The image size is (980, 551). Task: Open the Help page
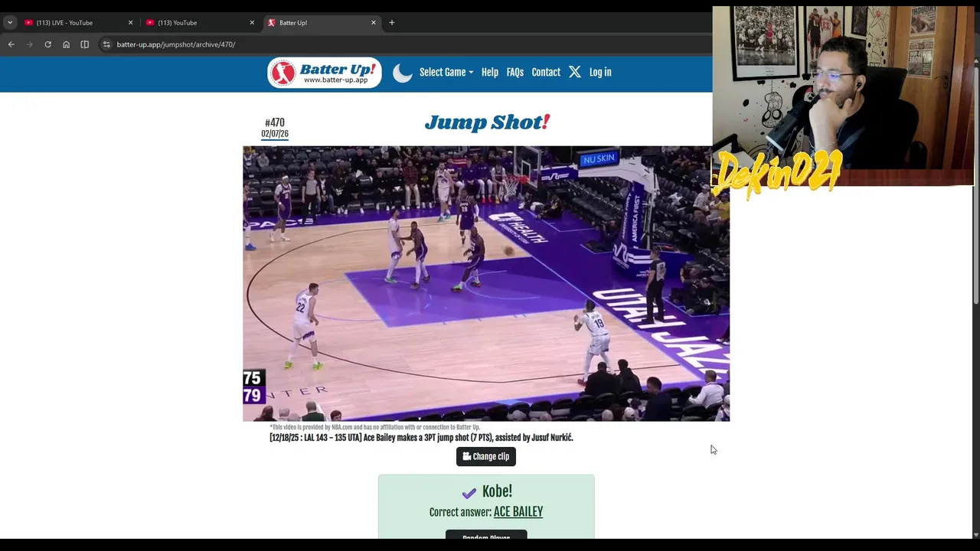(490, 72)
